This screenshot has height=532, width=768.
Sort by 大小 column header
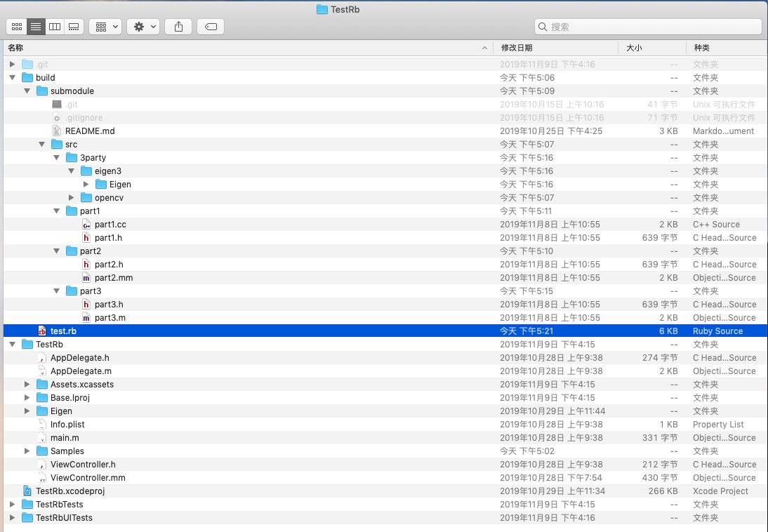coord(652,48)
